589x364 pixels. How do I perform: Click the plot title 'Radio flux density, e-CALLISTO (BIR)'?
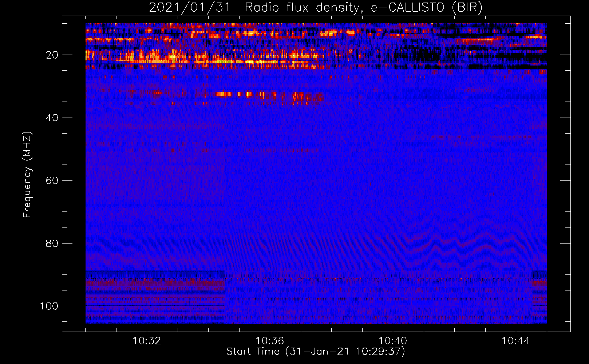pos(364,8)
